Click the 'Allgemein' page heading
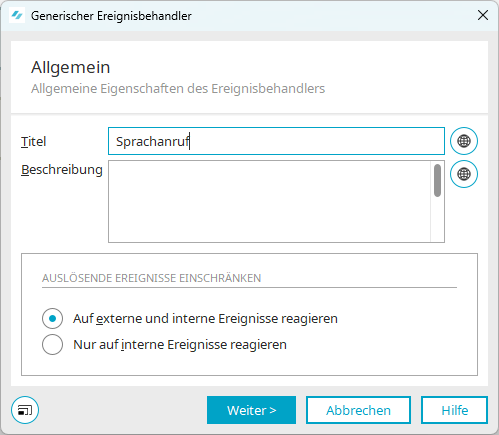The image size is (499, 435). coord(70,67)
